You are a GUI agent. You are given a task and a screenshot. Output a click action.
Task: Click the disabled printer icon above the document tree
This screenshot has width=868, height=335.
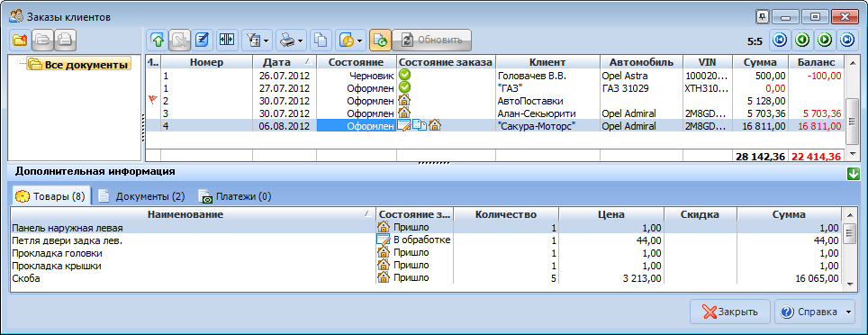(66, 40)
